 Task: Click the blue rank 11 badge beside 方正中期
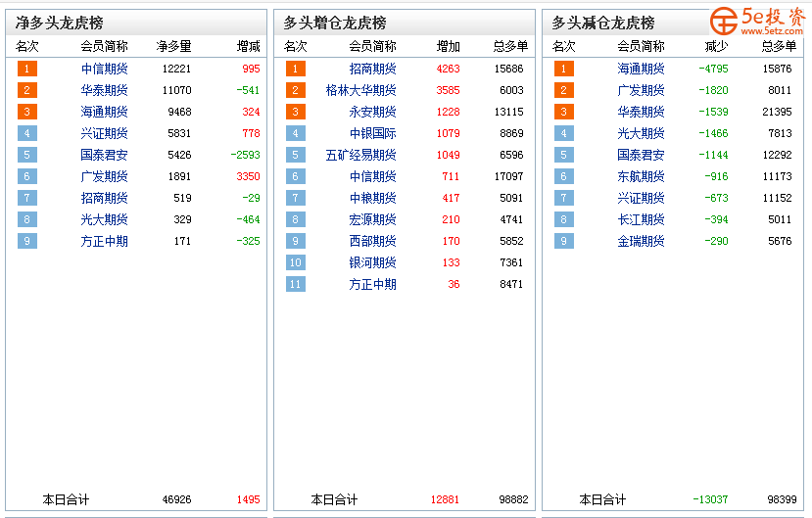click(295, 284)
